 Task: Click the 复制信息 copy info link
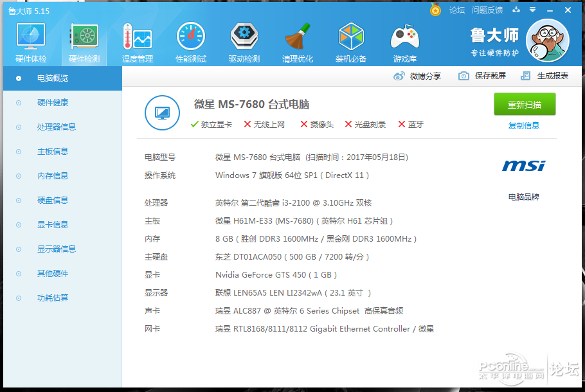point(524,126)
